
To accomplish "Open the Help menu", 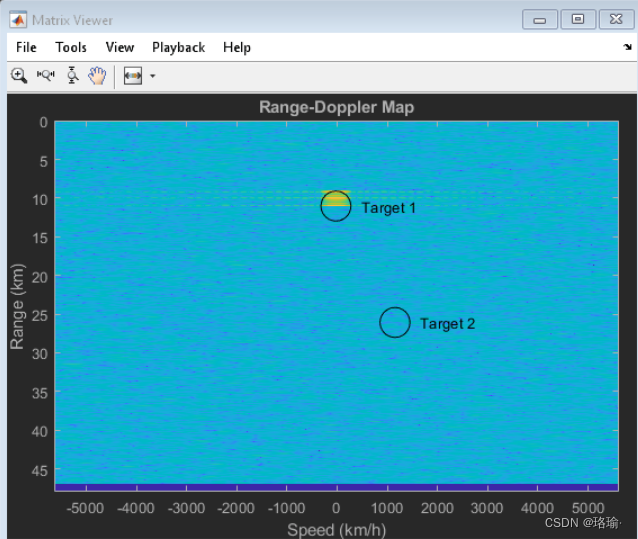I will pos(237,48).
